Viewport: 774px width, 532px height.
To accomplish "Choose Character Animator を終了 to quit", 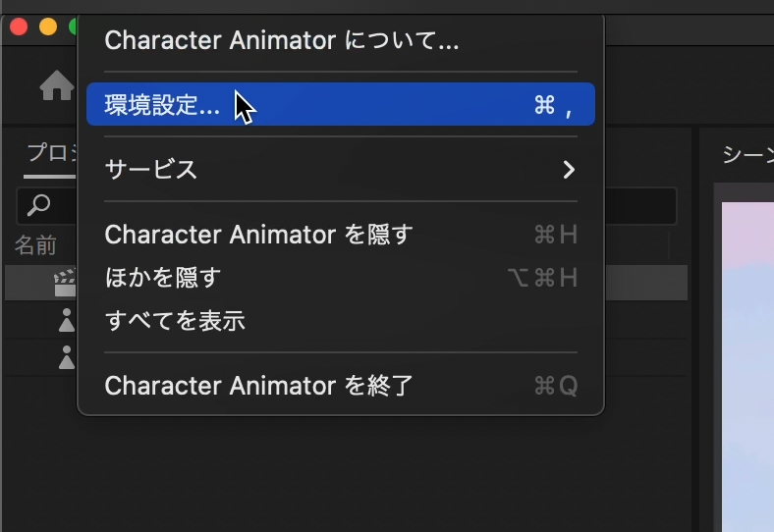I will pyautogui.click(x=258, y=386).
